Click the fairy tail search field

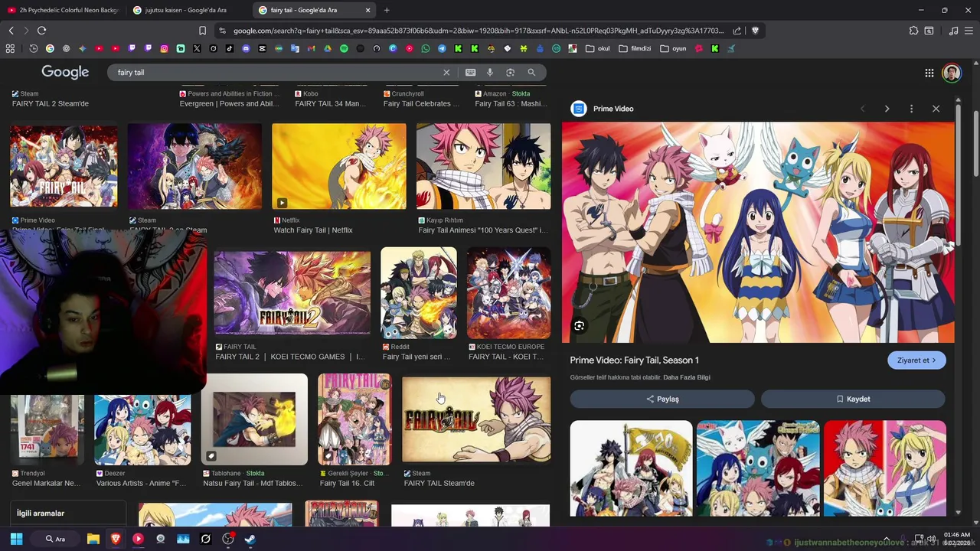tap(276, 72)
